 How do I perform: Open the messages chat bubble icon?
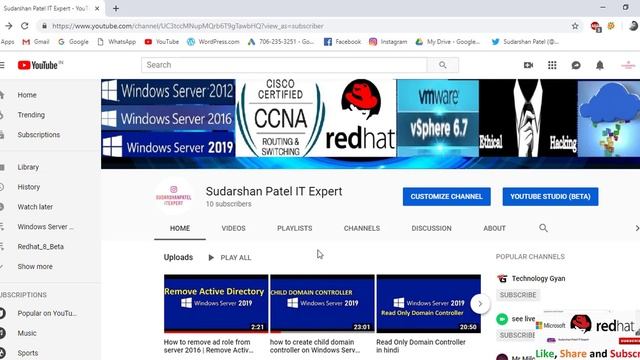576,65
